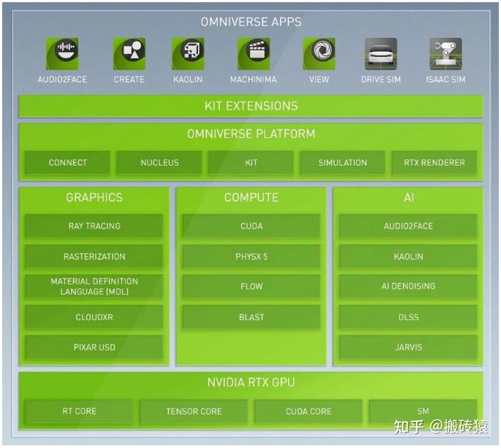
Task: Select the RAY TRACING item
Action: [x=93, y=226]
